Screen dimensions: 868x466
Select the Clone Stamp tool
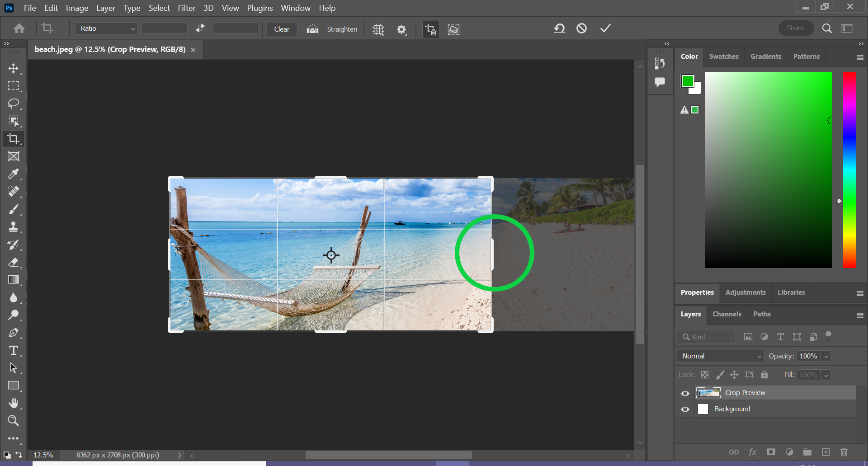coord(14,227)
